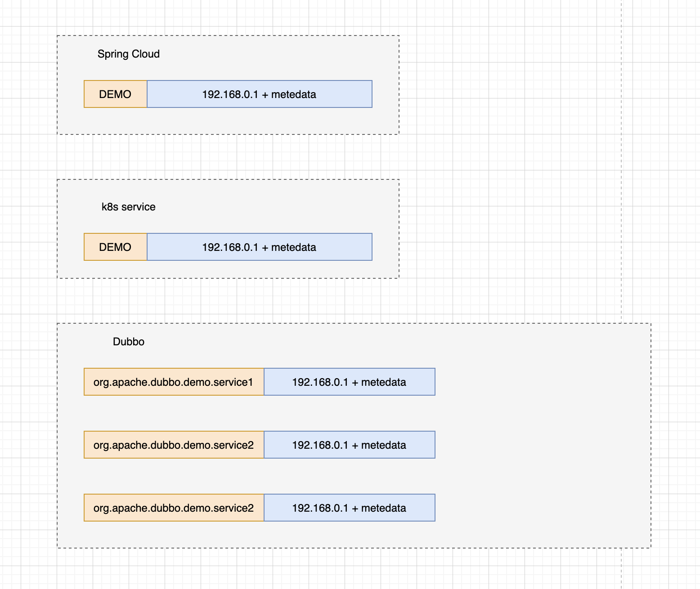Select the Spring Cloud text label
Image resolution: width=700 pixels, height=589 pixels.
point(129,54)
